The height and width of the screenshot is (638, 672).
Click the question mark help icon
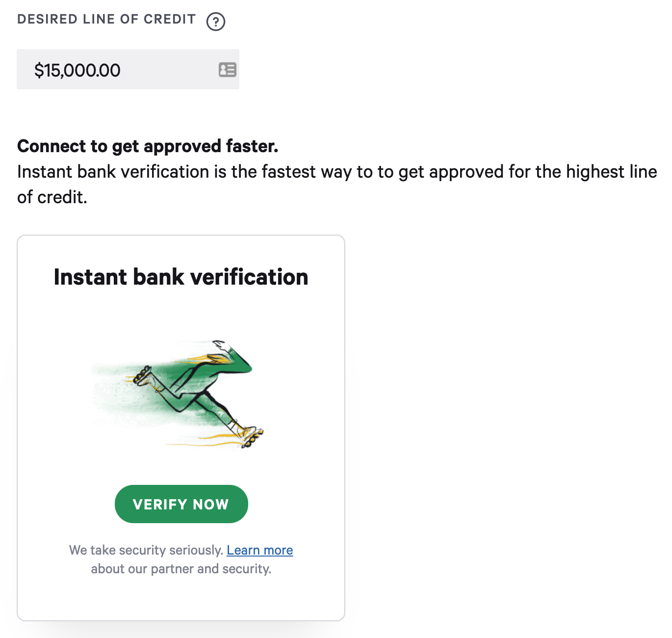coord(216,22)
